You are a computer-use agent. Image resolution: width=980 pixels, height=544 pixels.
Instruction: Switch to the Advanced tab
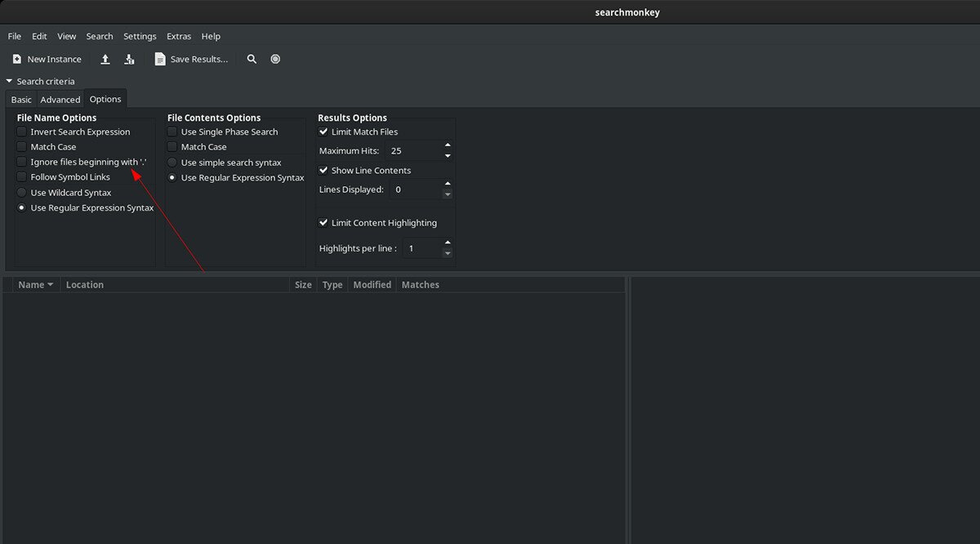point(60,99)
